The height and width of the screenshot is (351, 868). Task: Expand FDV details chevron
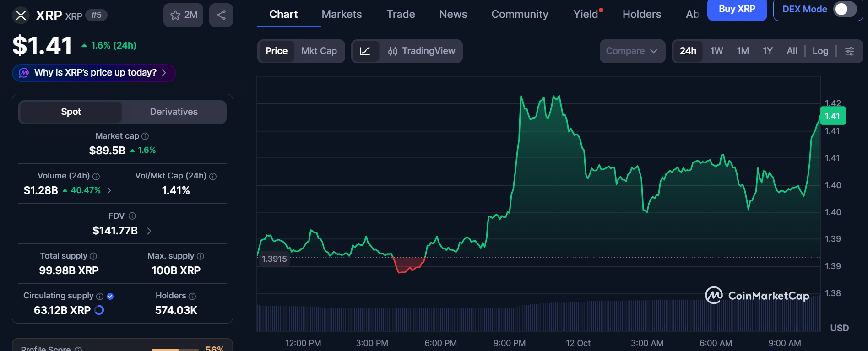click(x=149, y=231)
